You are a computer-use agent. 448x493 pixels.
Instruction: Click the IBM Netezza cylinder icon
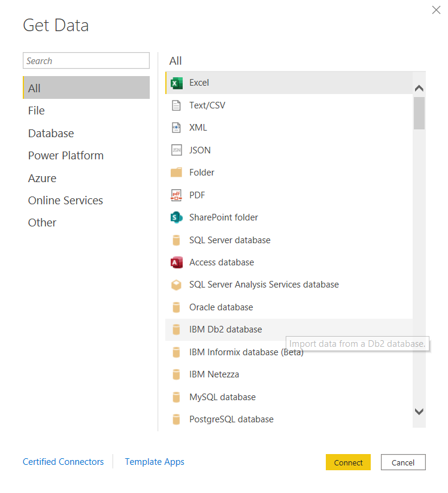176,374
